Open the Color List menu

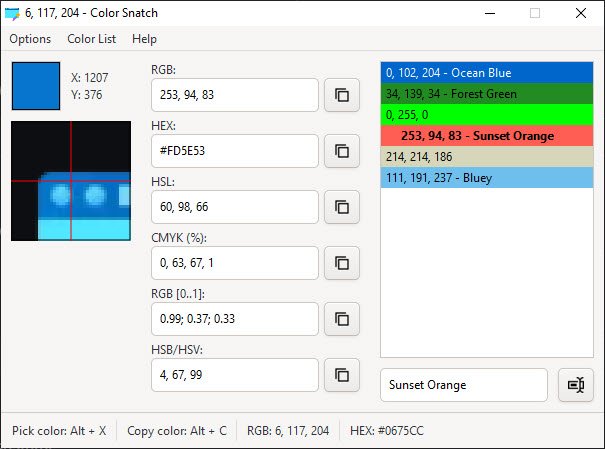point(92,39)
